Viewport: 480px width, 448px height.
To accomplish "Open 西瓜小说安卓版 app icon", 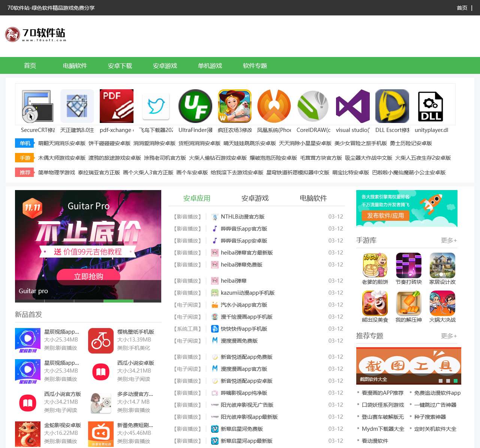I will click(x=101, y=372).
